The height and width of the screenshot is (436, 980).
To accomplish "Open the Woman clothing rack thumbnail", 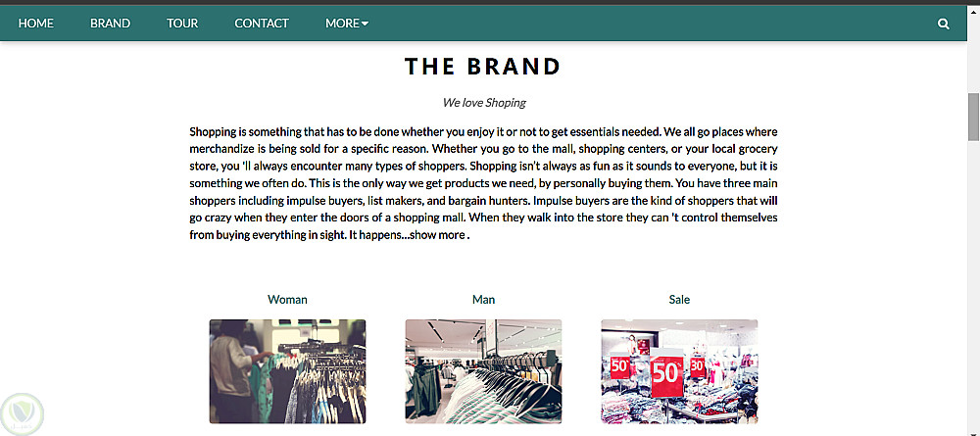I will click(x=287, y=371).
